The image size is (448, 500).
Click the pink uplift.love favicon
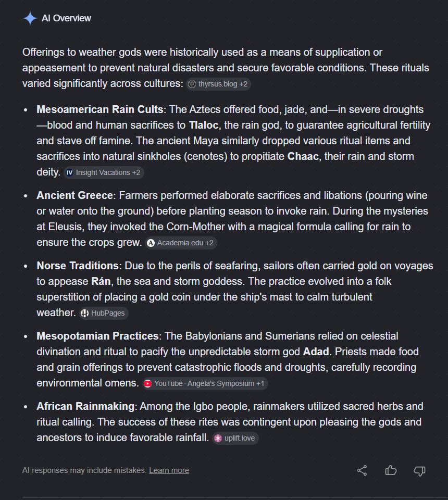point(218,438)
